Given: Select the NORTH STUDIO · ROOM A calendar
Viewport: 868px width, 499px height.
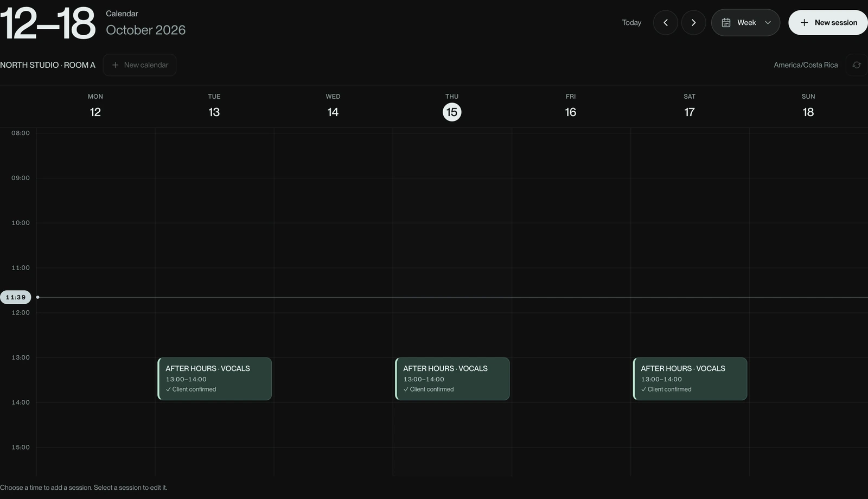Looking at the screenshot, I should click(48, 65).
